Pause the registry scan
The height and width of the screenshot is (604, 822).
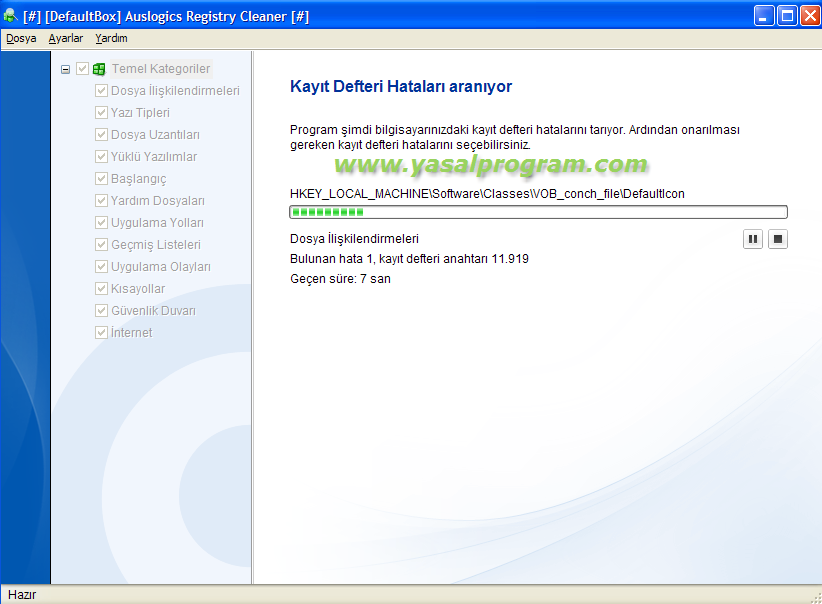coord(752,239)
